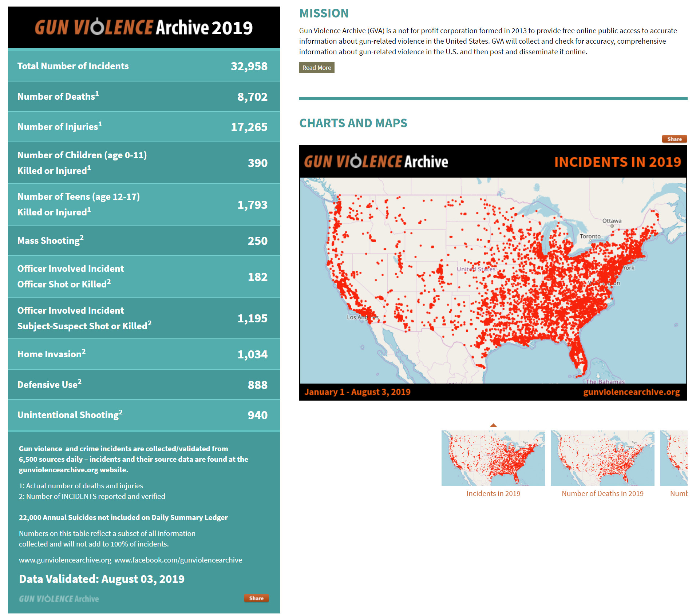The image size is (696, 616).
Task: Click the home invasion value 1,034
Action: pyautogui.click(x=252, y=354)
